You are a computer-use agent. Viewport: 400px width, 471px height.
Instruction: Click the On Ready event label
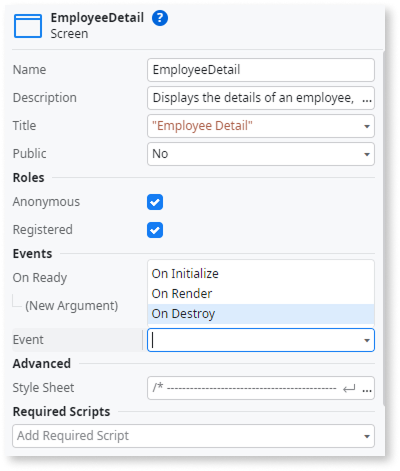point(40,278)
